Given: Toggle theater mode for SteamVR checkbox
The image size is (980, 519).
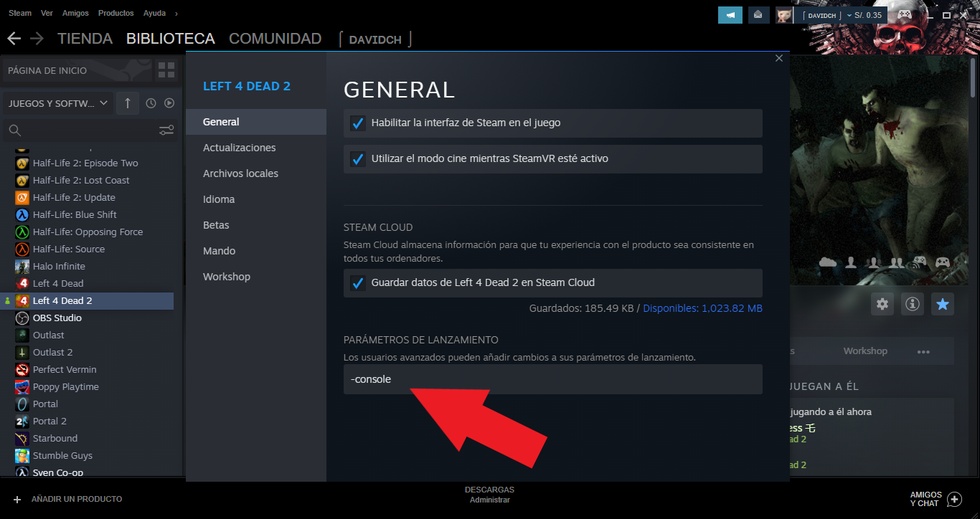Looking at the screenshot, I should (358, 159).
